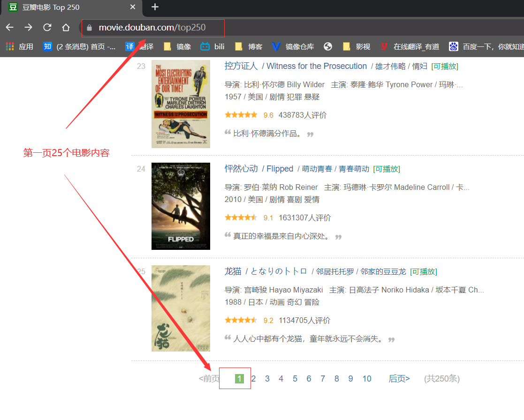Click the 后页> next page link
This screenshot has width=524, height=420.
click(399, 379)
